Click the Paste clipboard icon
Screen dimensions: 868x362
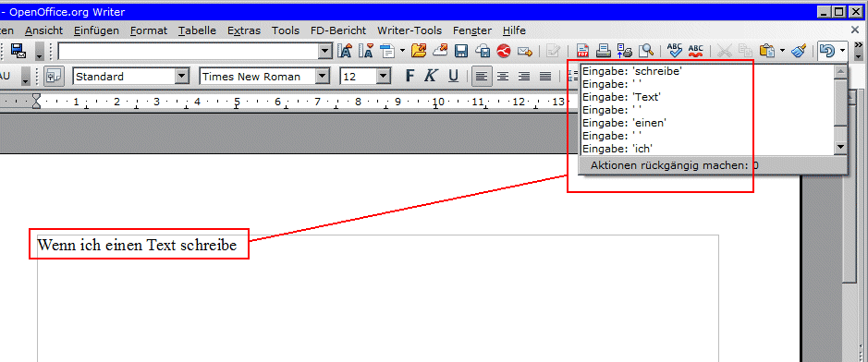tap(766, 52)
